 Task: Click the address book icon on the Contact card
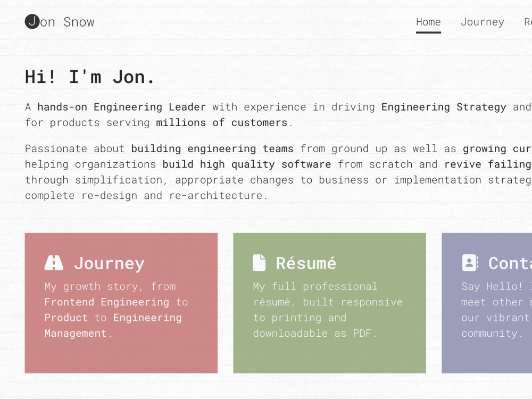click(x=470, y=263)
